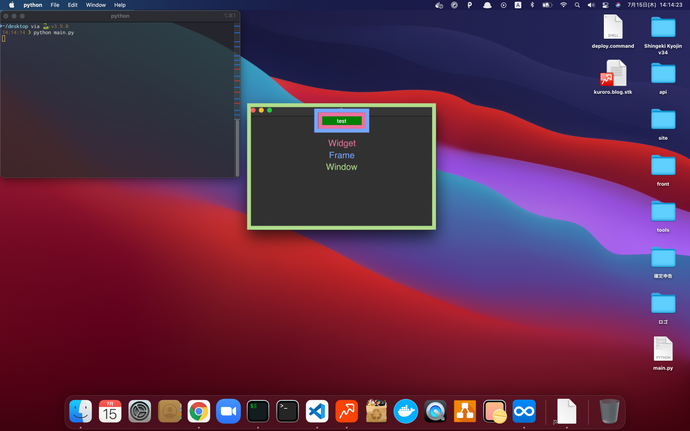Screen dimensions: 690x431
Task: Select the ロゴ folder on the desktop
Action: pyautogui.click(x=663, y=308)
